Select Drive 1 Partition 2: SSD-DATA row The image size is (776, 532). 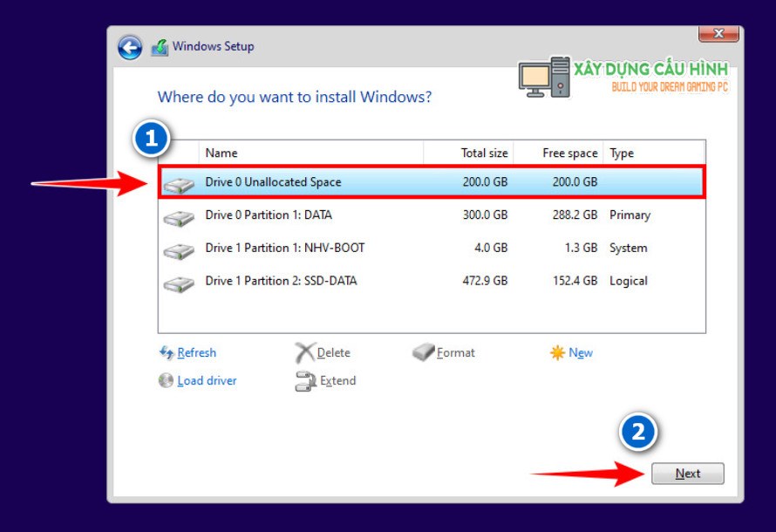coord(432,281)
